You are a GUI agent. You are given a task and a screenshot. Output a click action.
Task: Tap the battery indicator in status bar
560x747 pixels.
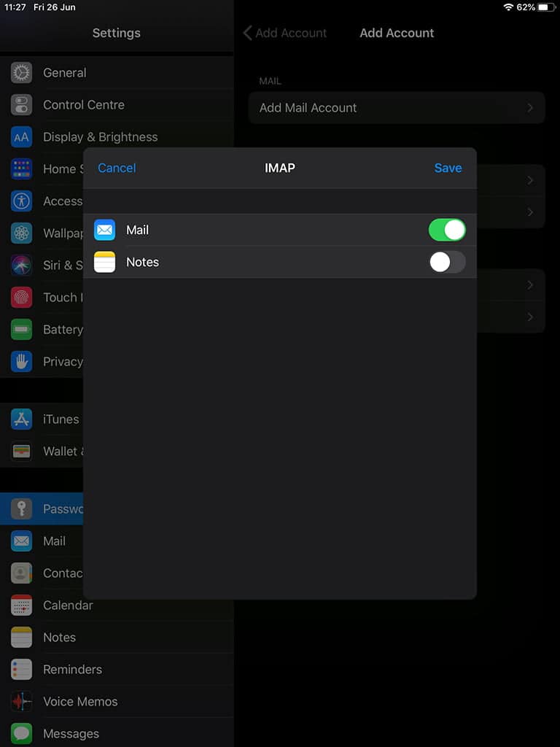coord(546,7)
